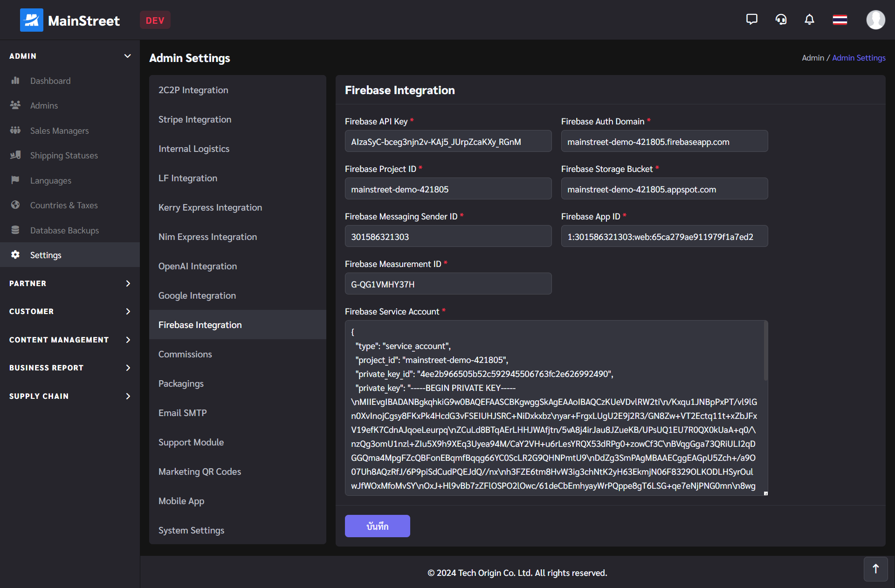Select the Firebase Integration menu item
The image size is (895, 588).
click(200, 324)
